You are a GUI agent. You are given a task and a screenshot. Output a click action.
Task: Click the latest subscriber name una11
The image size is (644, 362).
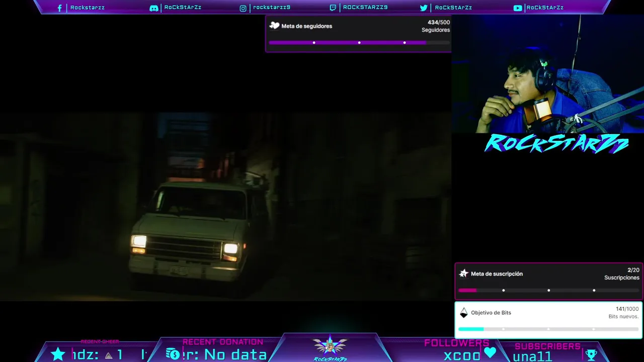pyautogui.click(x=532, y=356)
